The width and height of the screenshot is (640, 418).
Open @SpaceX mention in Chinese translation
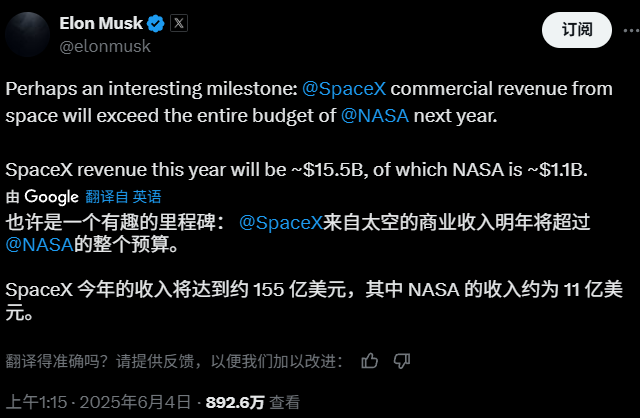(281, 220)
